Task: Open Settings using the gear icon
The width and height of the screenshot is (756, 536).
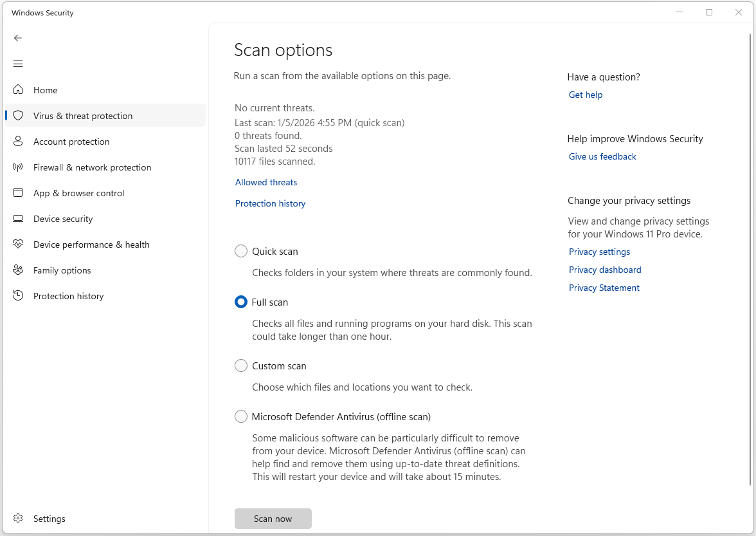Action: (x=18, y=519)
